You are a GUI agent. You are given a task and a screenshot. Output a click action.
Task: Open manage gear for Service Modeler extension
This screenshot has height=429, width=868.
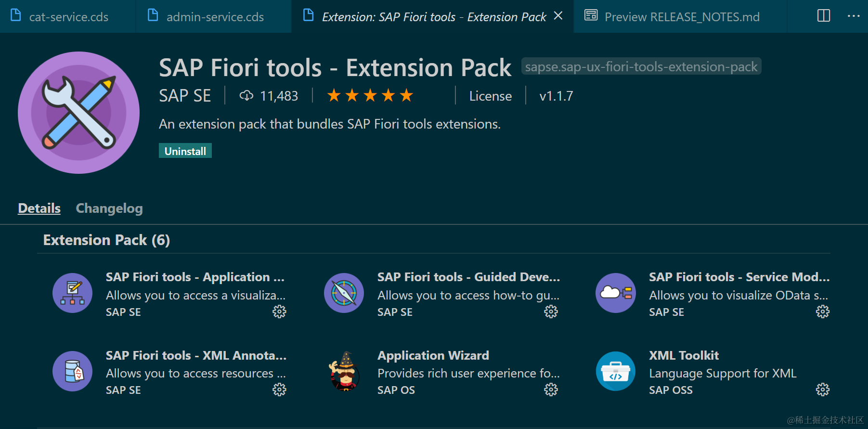click(x=823, y=312)
